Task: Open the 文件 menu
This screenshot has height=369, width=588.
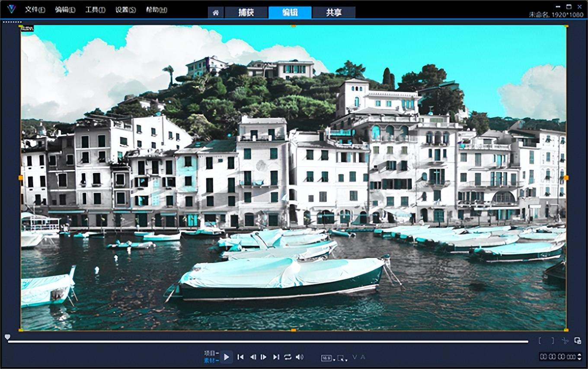Action: click(x=35, y=10)
